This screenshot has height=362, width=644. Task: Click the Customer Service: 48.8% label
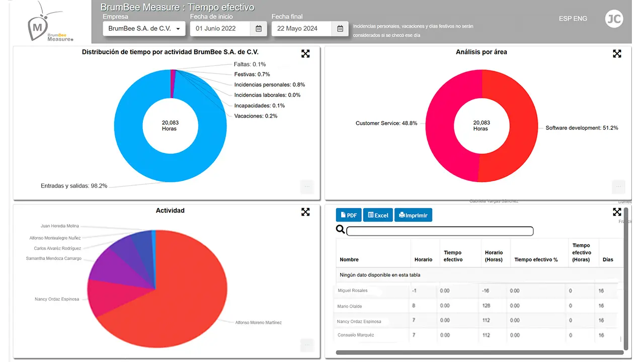386,123
